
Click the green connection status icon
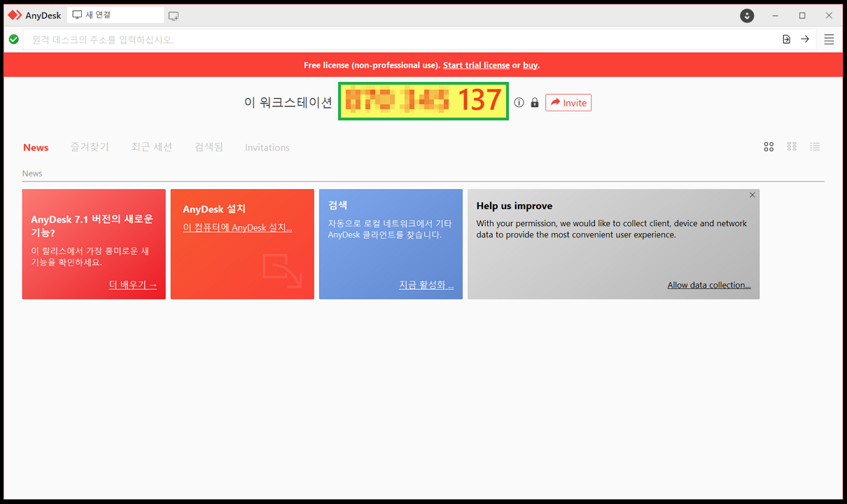tap(13, 39)
